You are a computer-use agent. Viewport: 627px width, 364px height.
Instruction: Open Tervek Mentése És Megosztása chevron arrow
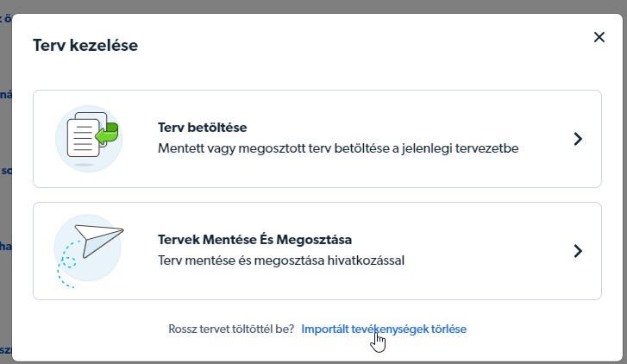(578, 251)
